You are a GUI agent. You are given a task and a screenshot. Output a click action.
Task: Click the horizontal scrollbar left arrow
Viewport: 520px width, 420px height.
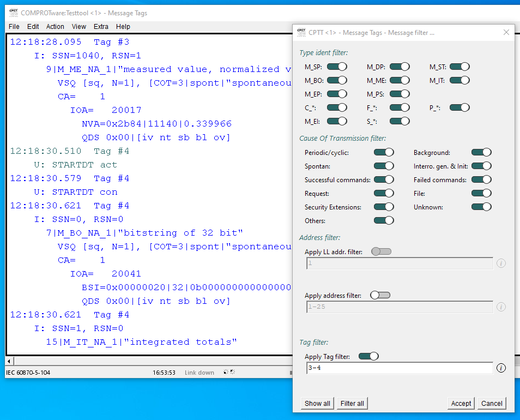[x=8, y=362]
